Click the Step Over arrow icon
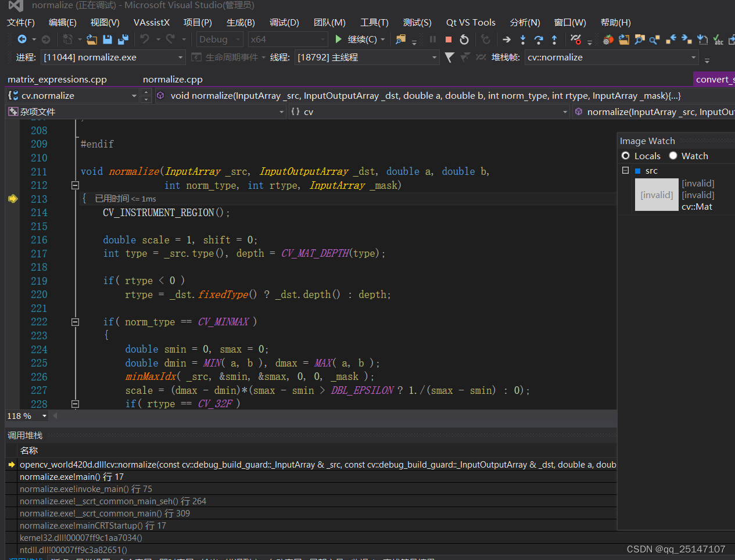 (x=539, y=40)
